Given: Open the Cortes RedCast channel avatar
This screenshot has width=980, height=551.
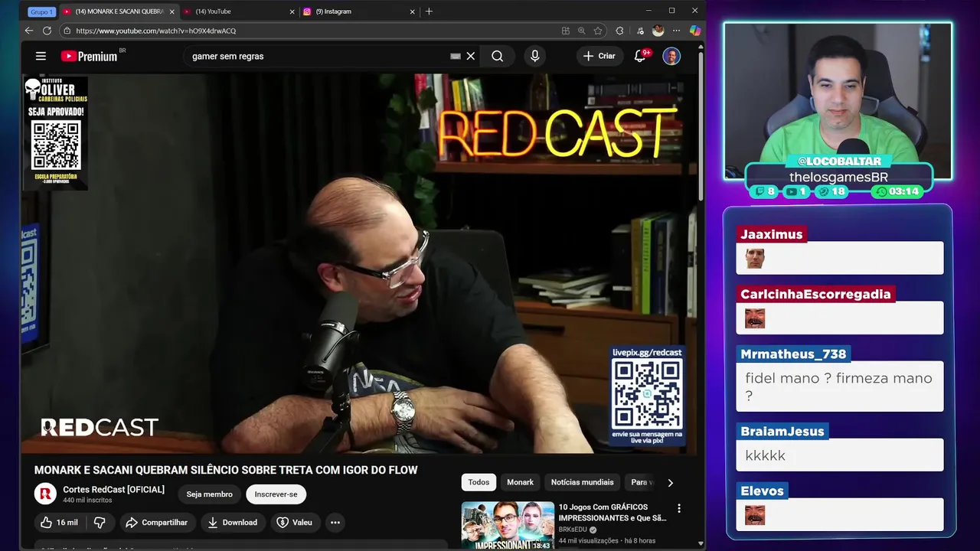Looking at the screenshot, I should point(45,494).
